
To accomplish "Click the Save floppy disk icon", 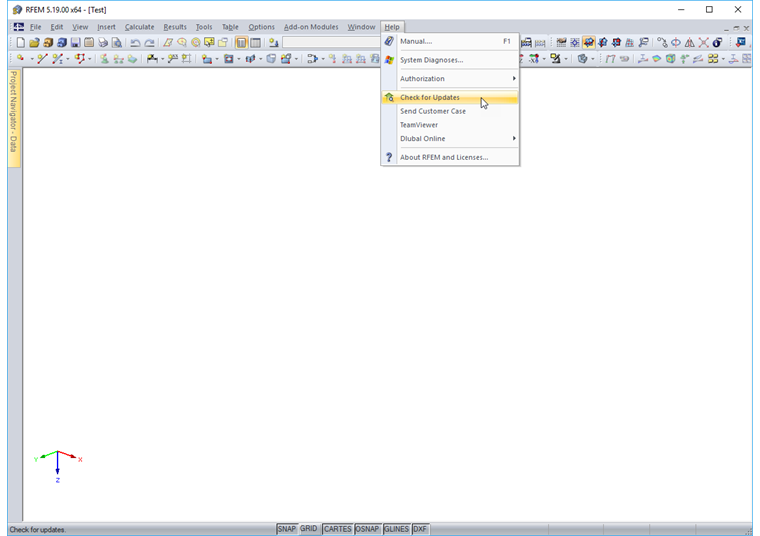I will pos(75,43).
